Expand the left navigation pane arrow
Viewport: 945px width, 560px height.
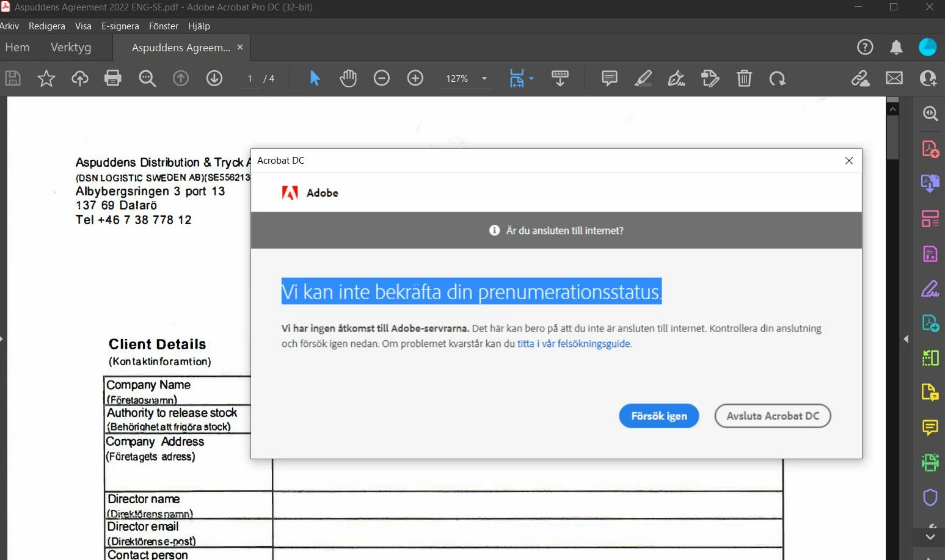(2, 338)
